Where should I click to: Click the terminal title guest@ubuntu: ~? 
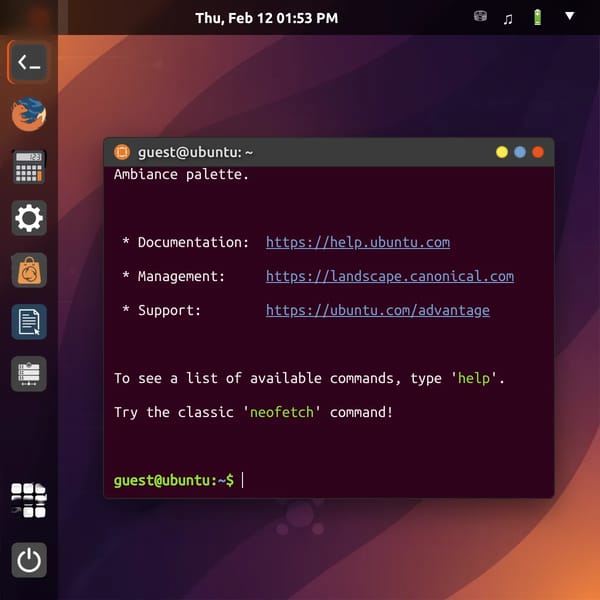[x=196, y=152]
